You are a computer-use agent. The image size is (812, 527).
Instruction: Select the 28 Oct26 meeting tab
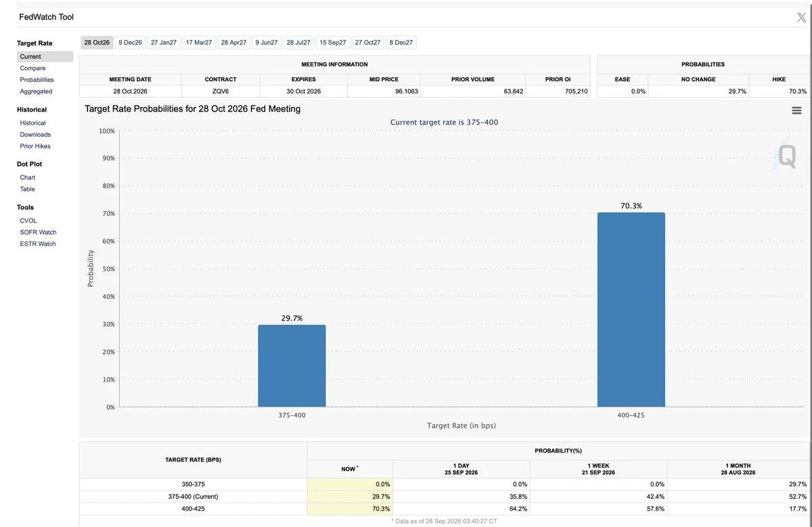97,43
